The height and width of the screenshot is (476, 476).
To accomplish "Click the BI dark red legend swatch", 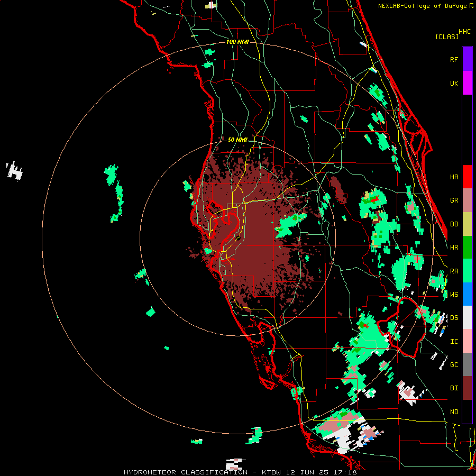I will pyautogui.click(x=467, y=388).
